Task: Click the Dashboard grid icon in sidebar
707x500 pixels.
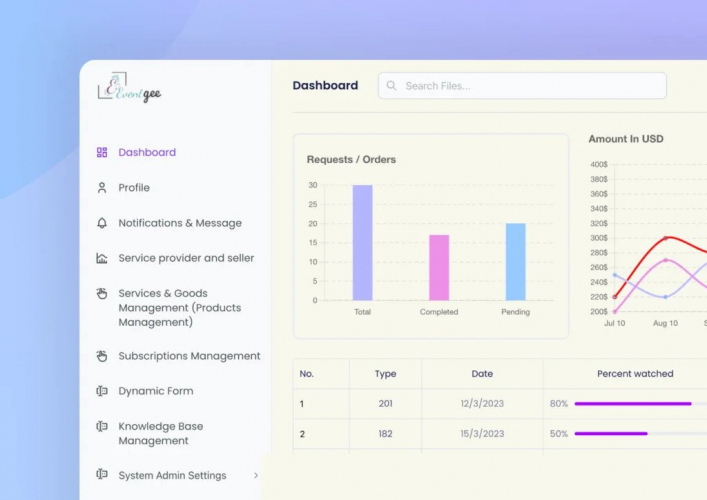Action: tap(102, 152)
